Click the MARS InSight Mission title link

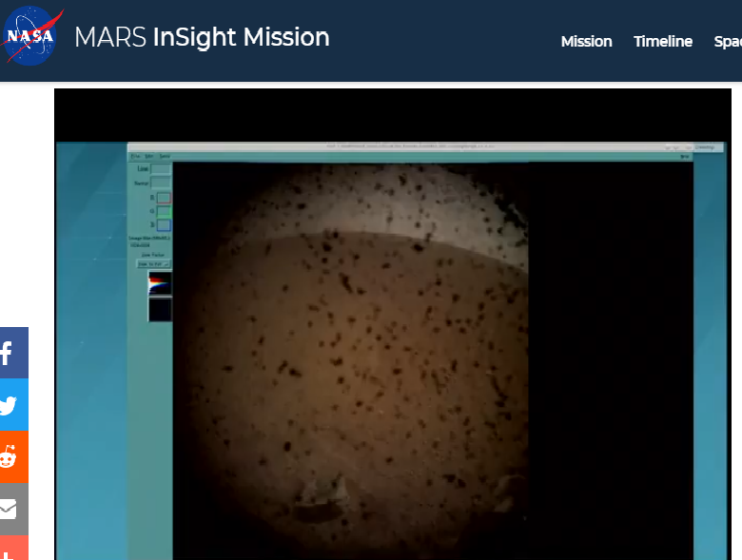[x=202, y=37]
